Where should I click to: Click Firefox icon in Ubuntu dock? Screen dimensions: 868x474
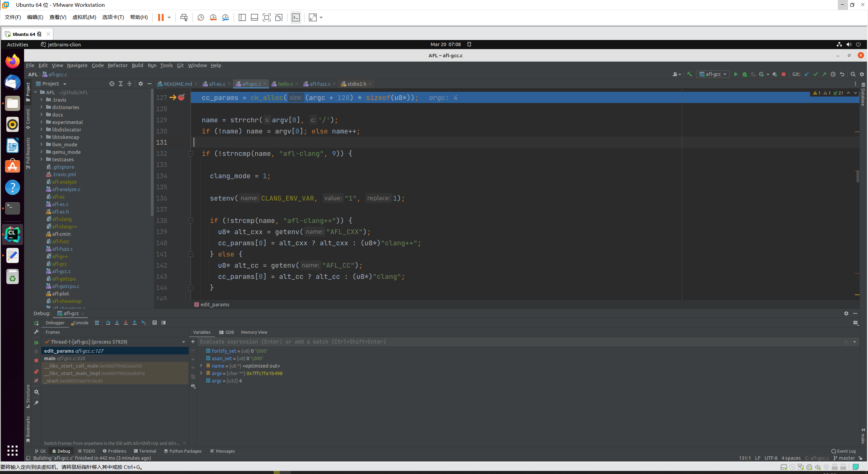click(13, 61)
